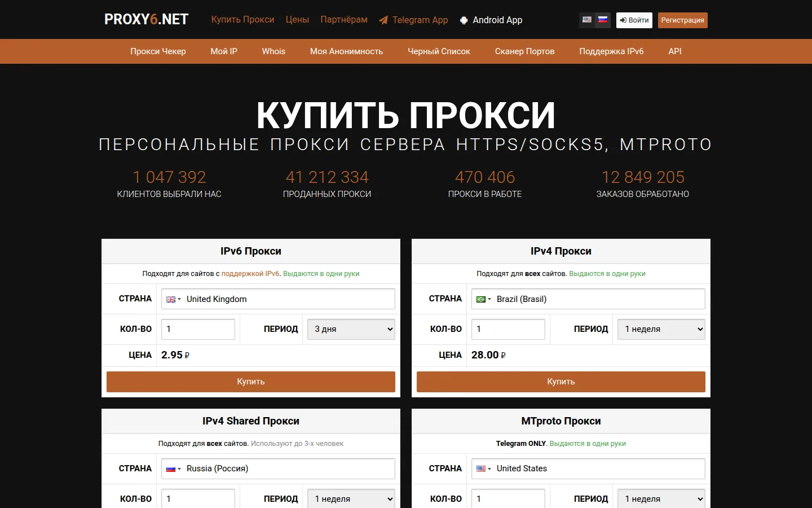Viewport: 812px width, 508px height.
Task: Open Поддержка IPv6 page
Action: [611, 51]
